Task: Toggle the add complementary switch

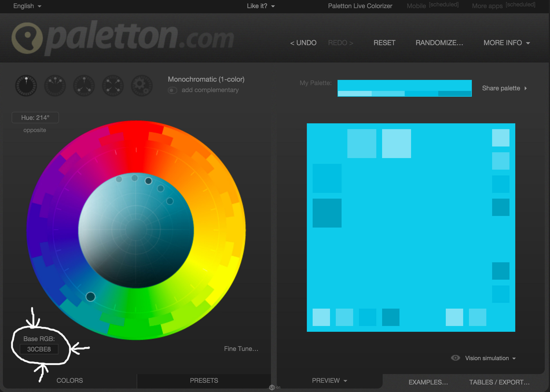Action: (173, 90)
